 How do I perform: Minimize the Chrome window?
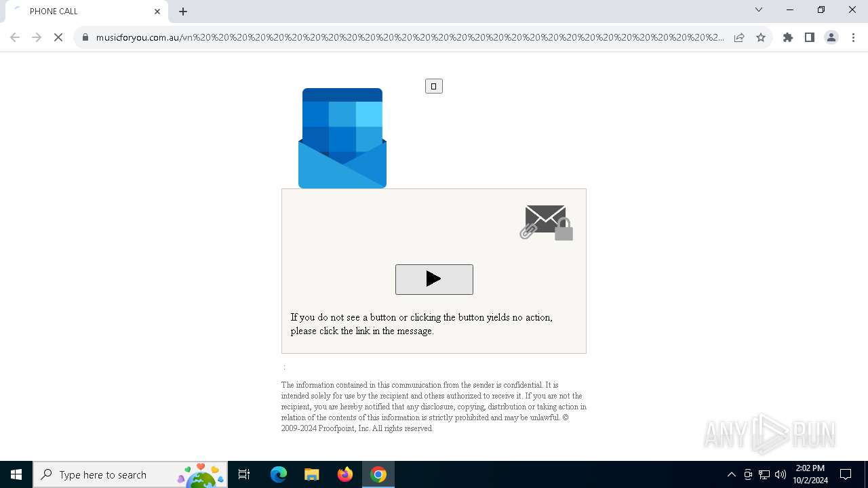790,10
